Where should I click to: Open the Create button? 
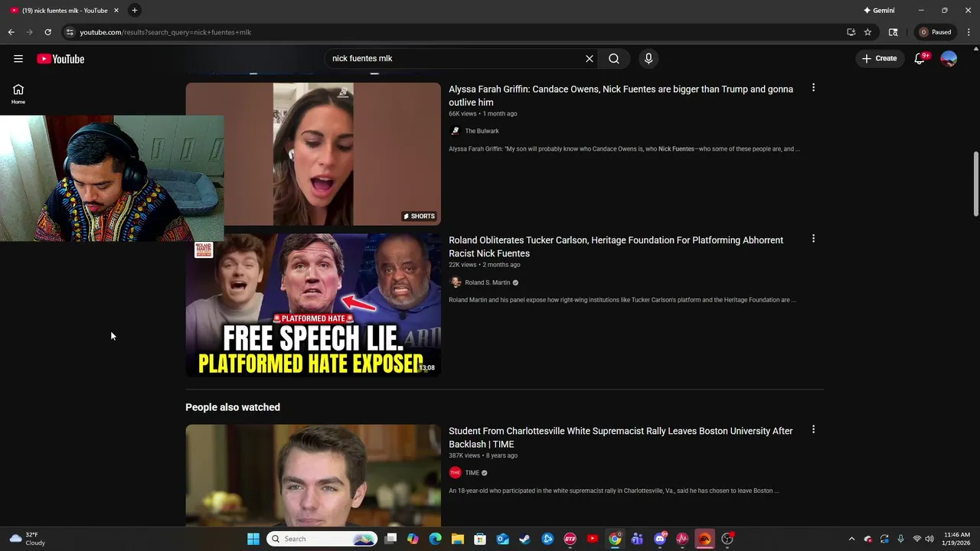coord(879,59)
